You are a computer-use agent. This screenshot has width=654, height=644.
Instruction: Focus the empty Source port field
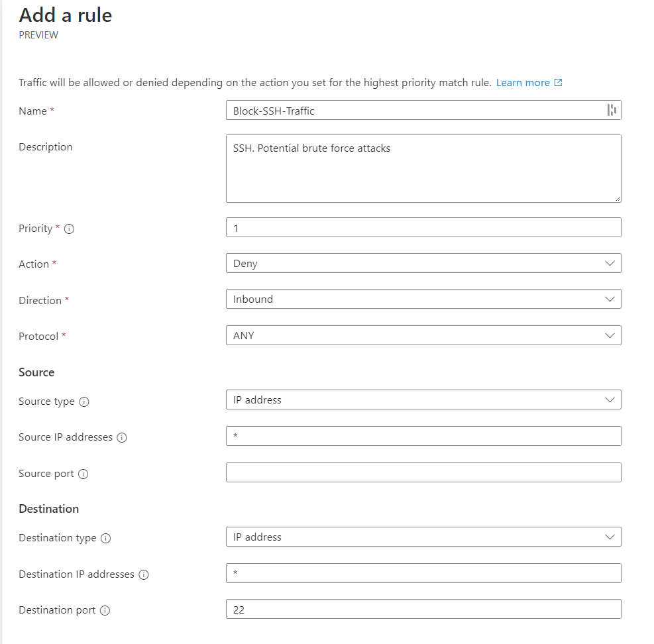pyautogui.click(x=423, y=472)
